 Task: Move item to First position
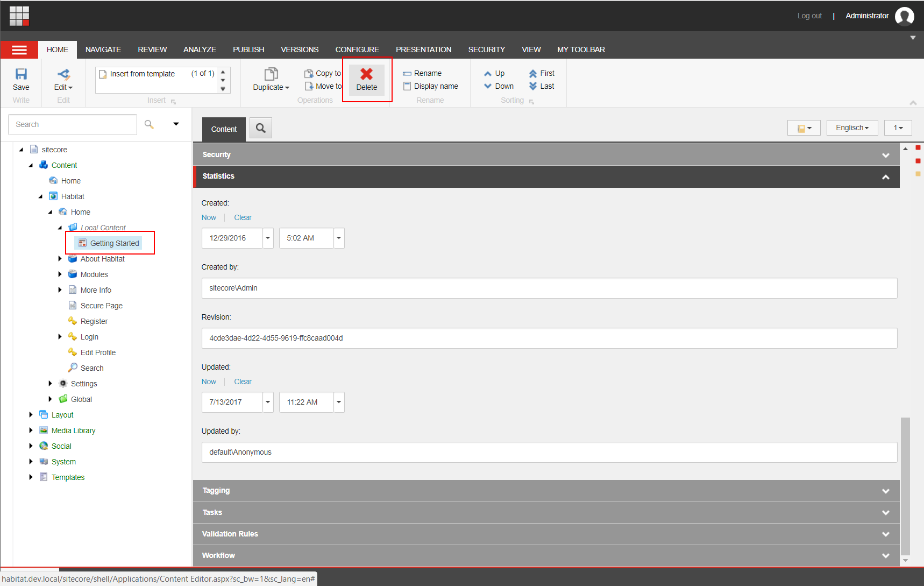(542, 73)
